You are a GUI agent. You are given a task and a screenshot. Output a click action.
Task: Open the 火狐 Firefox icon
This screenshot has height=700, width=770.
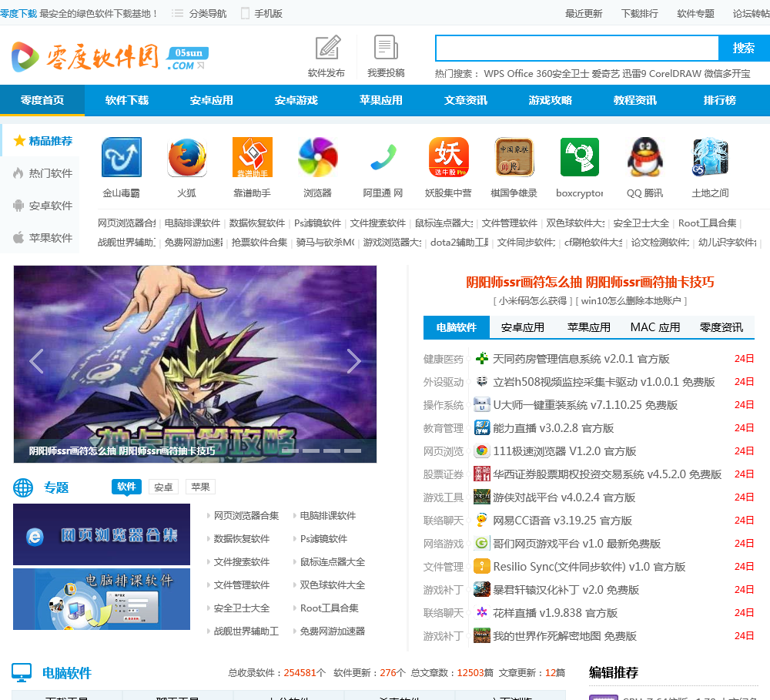[186, 157]
